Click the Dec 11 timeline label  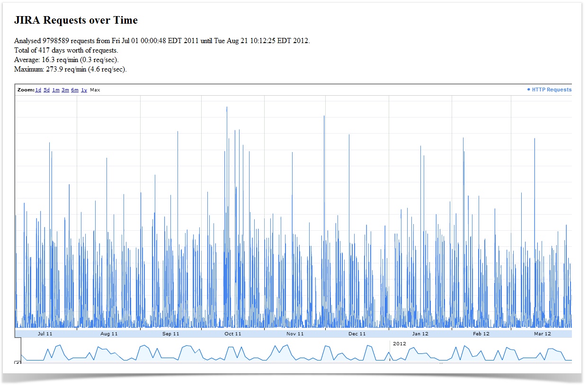click(x=357, y=334)
